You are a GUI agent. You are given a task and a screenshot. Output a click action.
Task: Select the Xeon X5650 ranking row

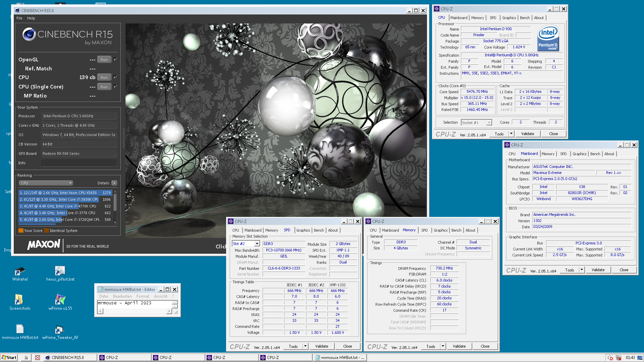[x=66, y=193]
